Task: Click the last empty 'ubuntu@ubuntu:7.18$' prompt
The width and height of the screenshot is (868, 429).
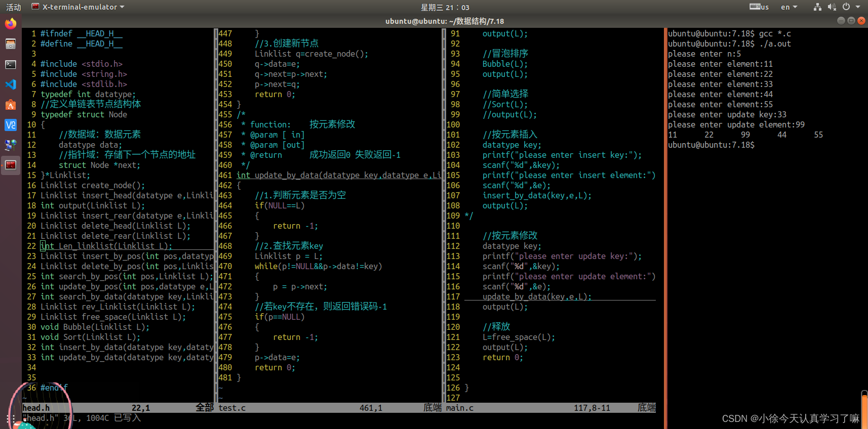Action: (x=711, y=145)
